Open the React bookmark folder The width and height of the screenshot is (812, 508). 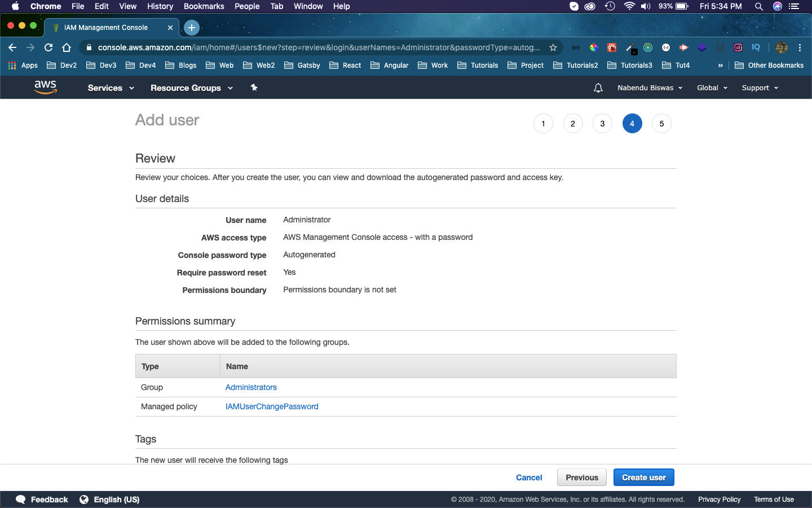pyautogui.click(x=345, y=65)
